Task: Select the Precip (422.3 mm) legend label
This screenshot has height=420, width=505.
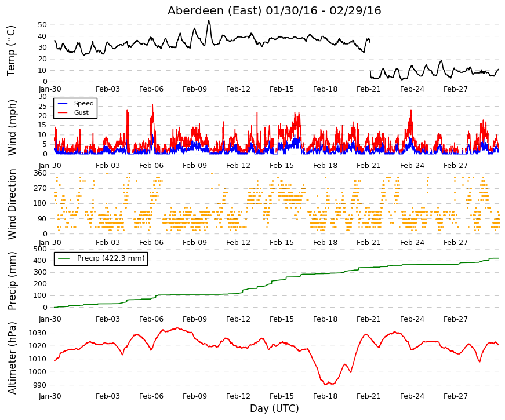Action: coord(111,258)
